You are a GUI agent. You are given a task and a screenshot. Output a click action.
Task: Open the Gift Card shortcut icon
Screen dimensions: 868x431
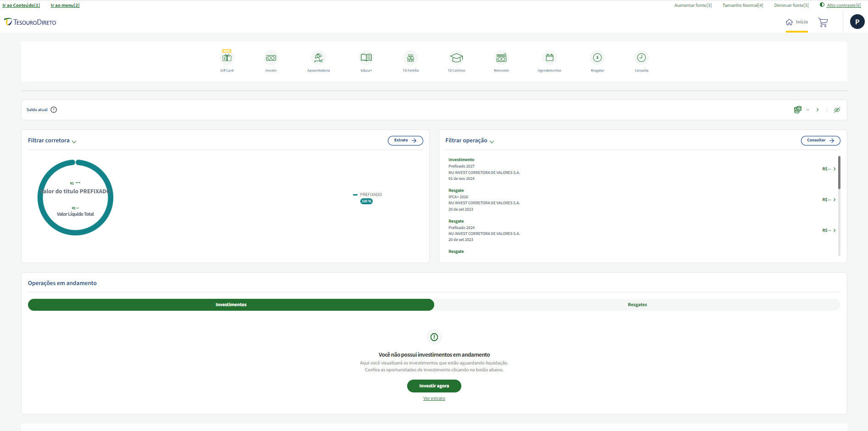tap(227, 58)
